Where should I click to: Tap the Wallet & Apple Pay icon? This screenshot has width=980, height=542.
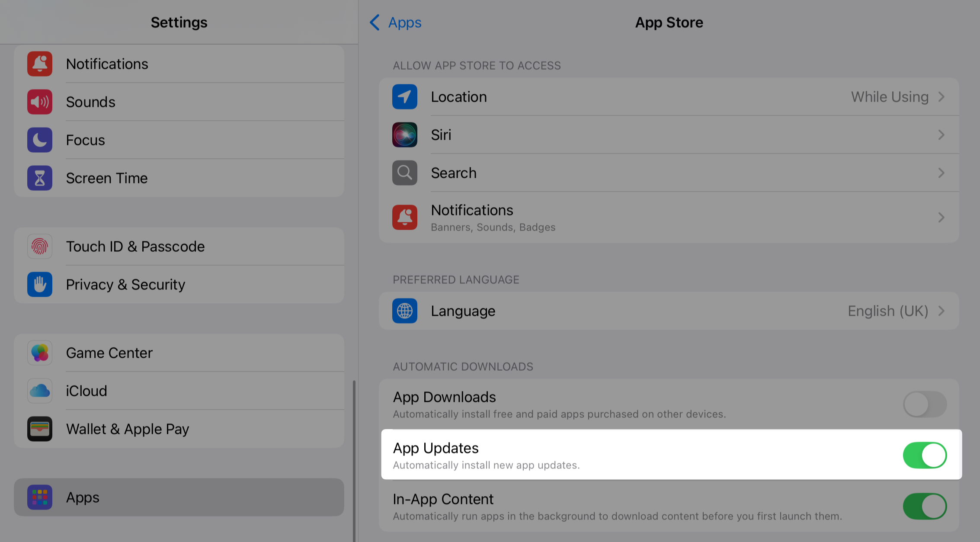click(x=40, y=429)
